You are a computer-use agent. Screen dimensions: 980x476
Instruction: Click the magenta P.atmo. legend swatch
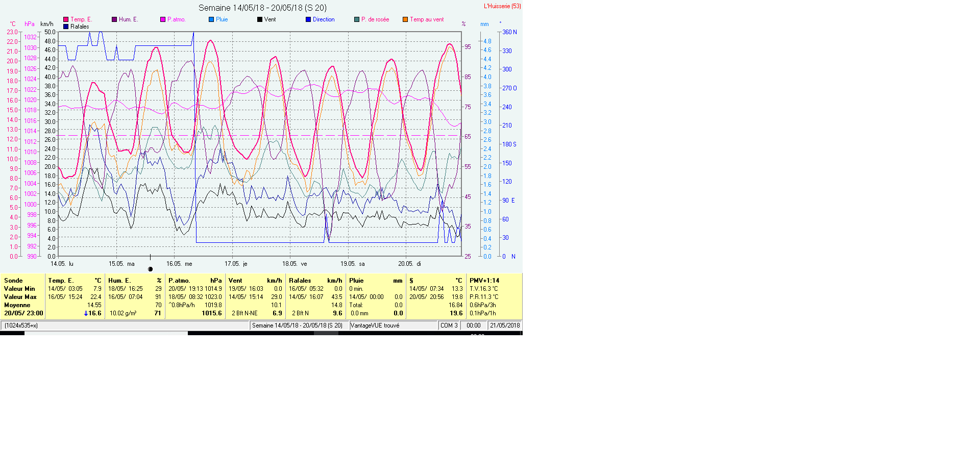[163, 19]
